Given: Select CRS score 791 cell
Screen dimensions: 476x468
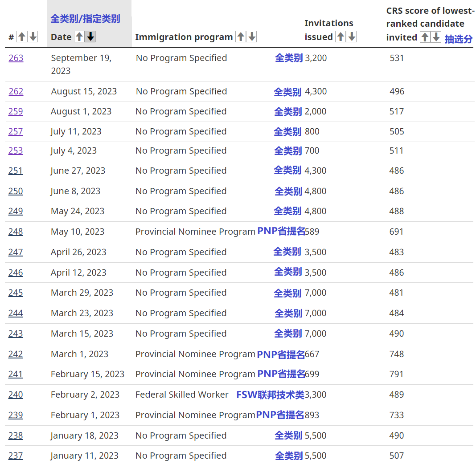Looking at the screenshot, I should click(397, 374).
